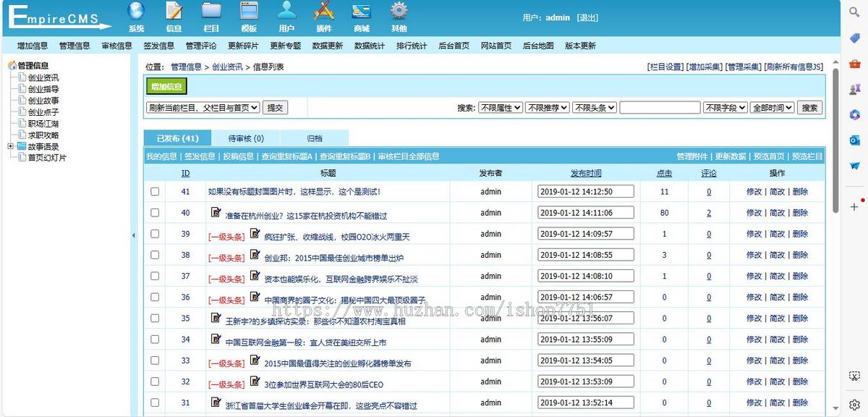The image size is (868, 417).
Task: Click the browser sidebar briefcase tools icon
Action: point(854,64)
